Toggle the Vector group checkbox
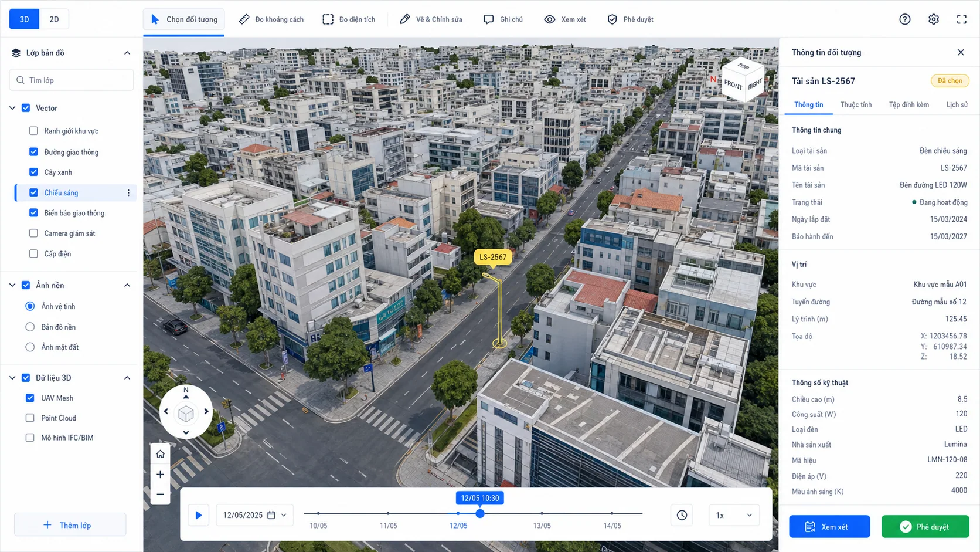This screenshot has height=552, width=980. (26, 108)
